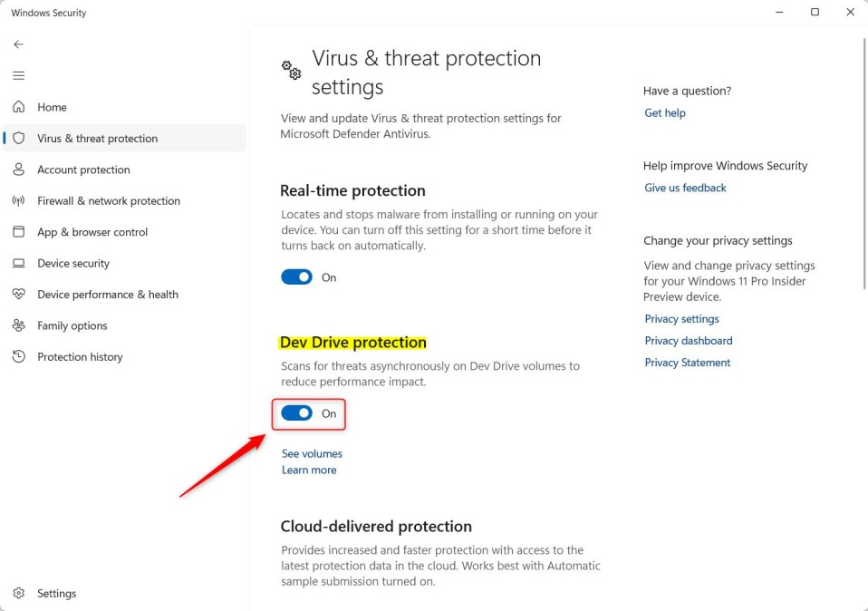Viewport: 868px width, 611px height.
Task: Click the Firewall & network protection icon
Action: coord(19,201)
